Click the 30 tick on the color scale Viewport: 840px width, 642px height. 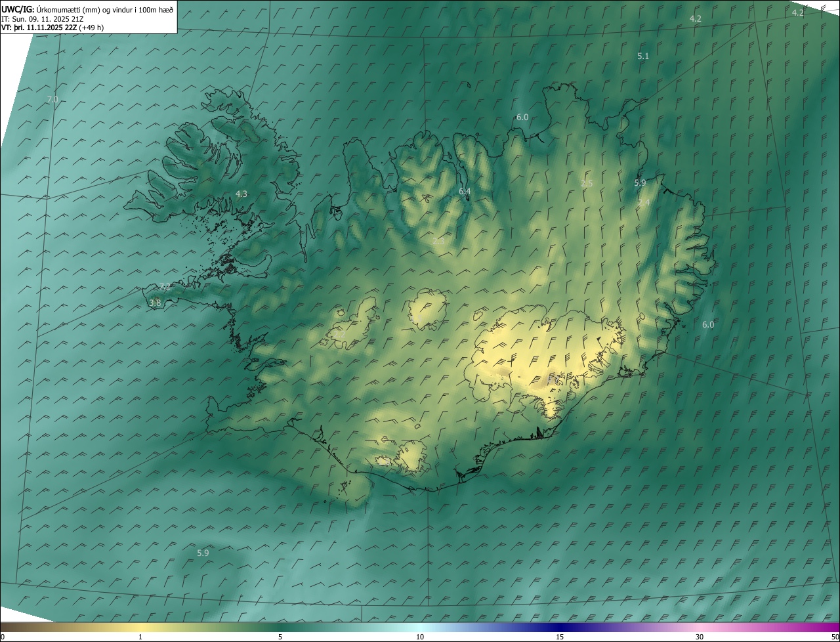click(x=700, y=637)
